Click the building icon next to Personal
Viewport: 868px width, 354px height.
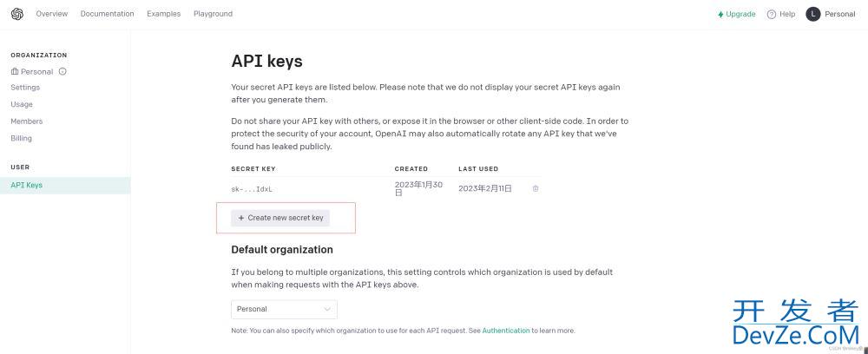[15, 71]
